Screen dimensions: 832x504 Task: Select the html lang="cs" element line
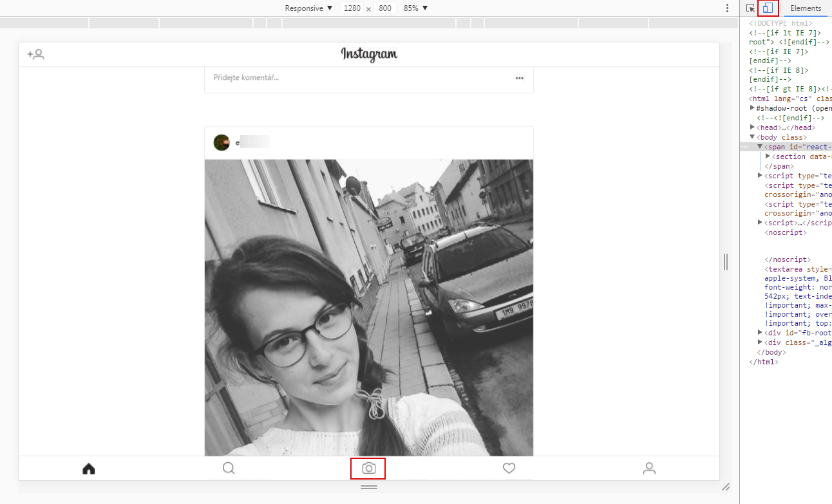coord(791,98)
